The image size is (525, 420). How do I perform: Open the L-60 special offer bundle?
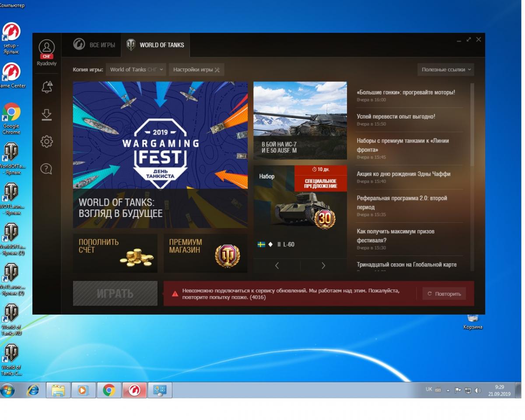tap(300, 212)
